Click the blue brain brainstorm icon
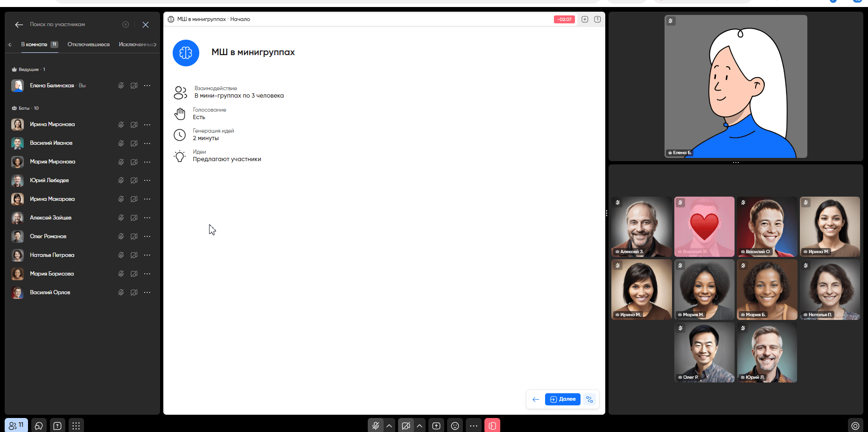This screenshot has height=432, width=868. click(x=186, y=53)
